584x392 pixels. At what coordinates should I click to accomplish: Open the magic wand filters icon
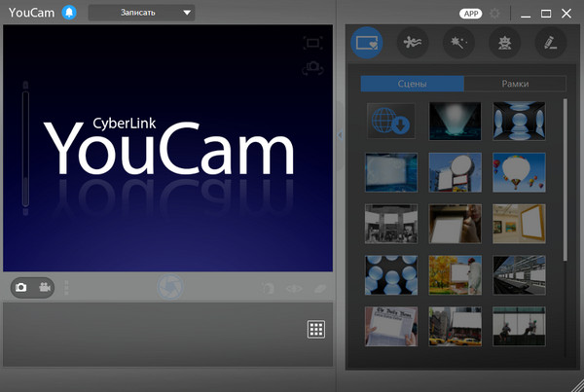click(458, 43)
